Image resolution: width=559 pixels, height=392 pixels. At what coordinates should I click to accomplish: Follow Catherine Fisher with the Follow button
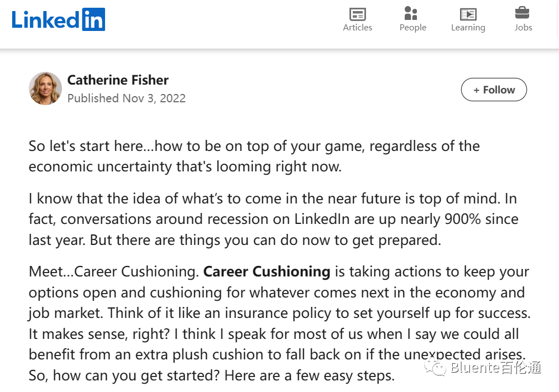click(494, 90)
